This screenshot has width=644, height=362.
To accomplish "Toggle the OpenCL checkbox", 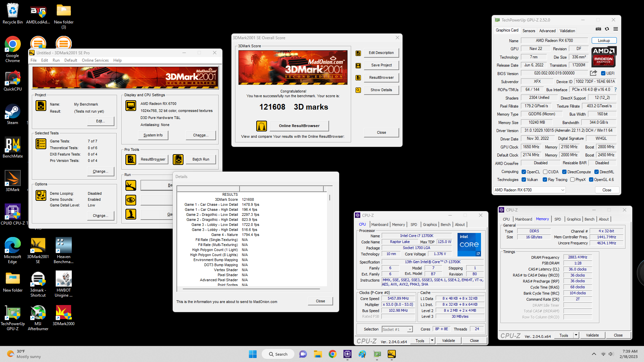I will click(524, 172).
